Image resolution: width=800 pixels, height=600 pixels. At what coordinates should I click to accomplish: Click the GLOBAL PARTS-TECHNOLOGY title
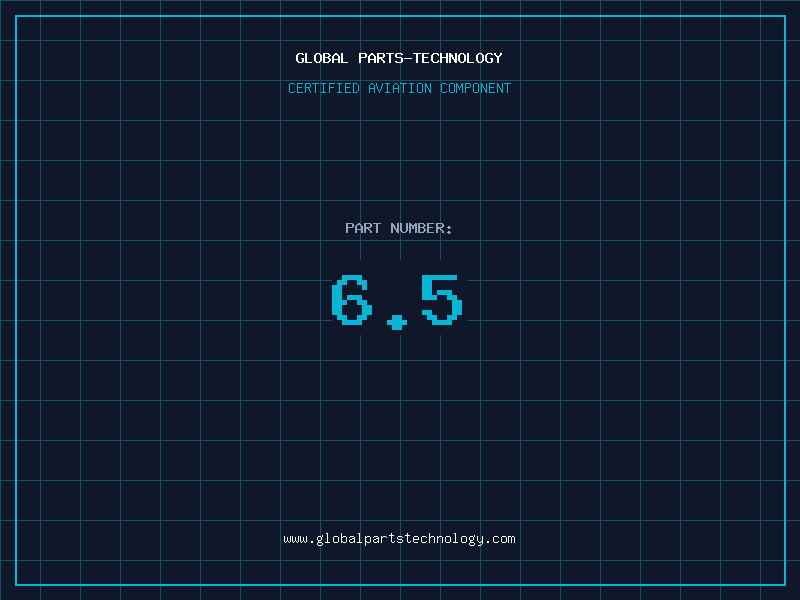tap(399, 58)
